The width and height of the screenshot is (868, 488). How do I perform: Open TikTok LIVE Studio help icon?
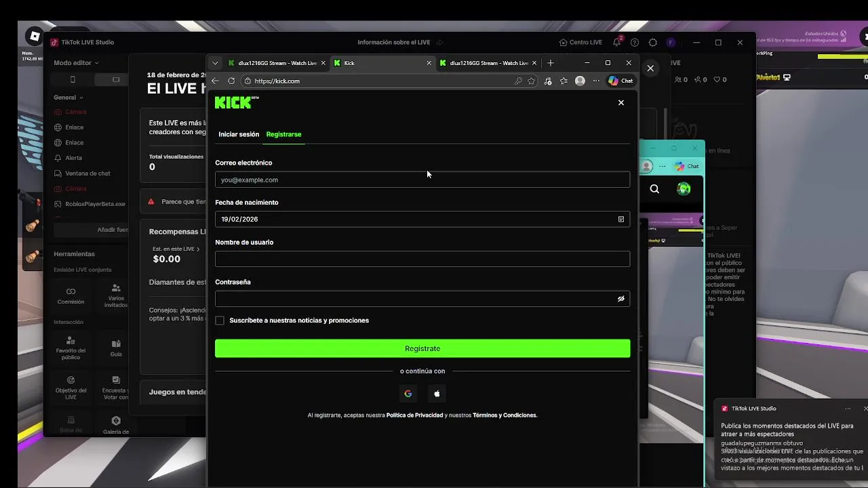pyautogui.click(x=635, y=42)
